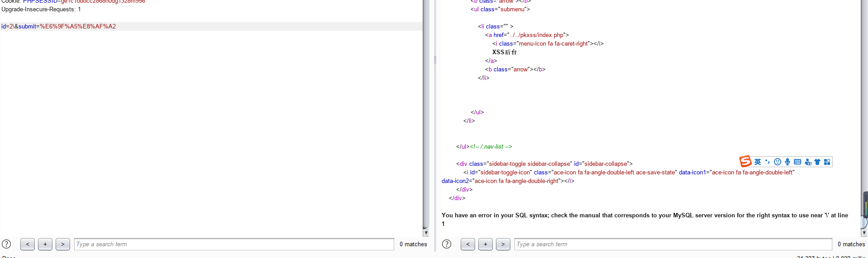Click the 'XSS后台' text in response
The width and height of the screenshot is (868, 258).
505,52
